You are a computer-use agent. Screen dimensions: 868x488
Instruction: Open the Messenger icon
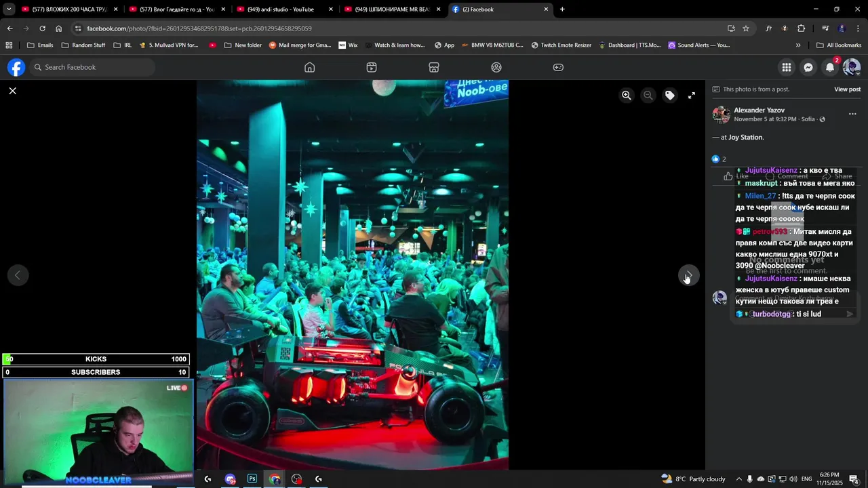click(808, 67)
